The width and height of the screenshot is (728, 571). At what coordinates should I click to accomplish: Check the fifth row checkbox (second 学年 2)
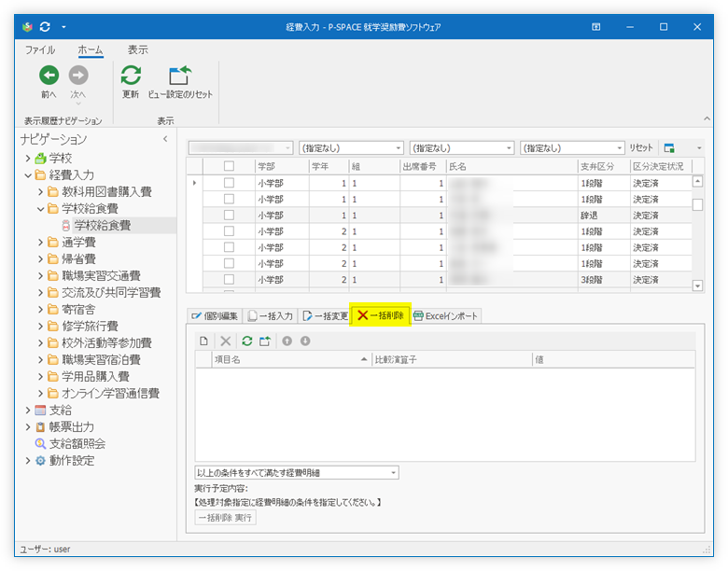tap(229, 247)
